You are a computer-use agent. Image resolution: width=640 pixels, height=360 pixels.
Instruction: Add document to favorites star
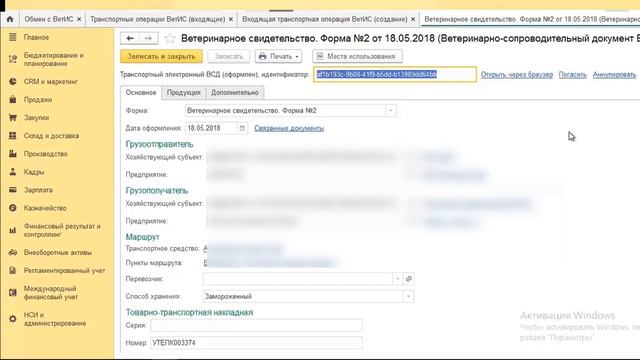pyautogui.click(x=170, y=38)
